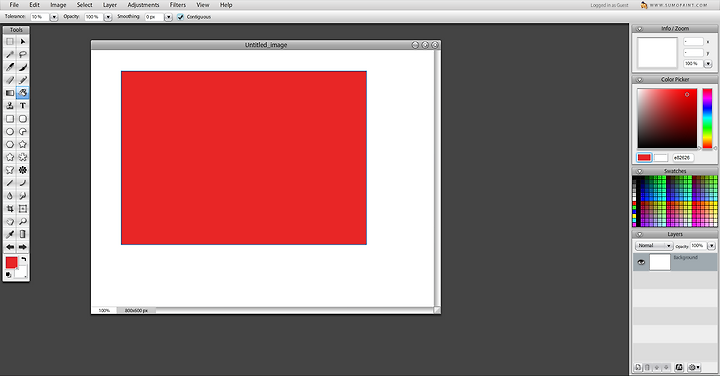The image size is (720, 376).
Task: Open the Normal blend mode dropdown
Action: pyautogui.click(x=654, y=246)
